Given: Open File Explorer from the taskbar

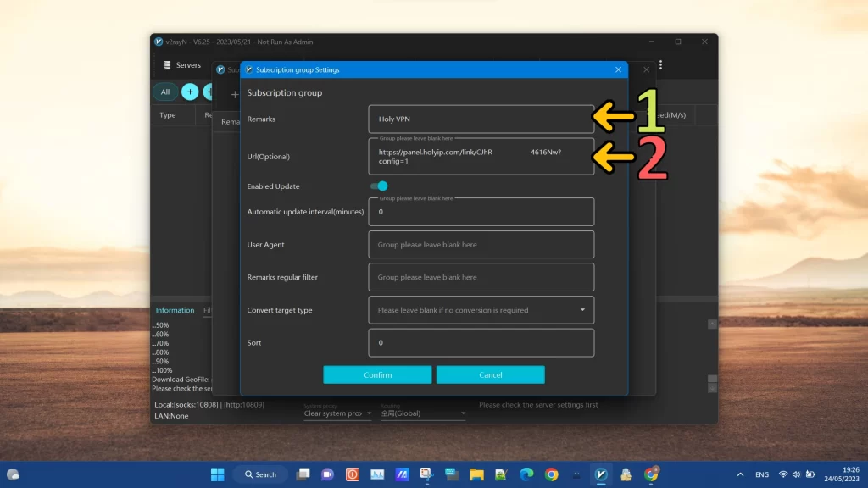Looking at the screenshot, I should (476, 474).
